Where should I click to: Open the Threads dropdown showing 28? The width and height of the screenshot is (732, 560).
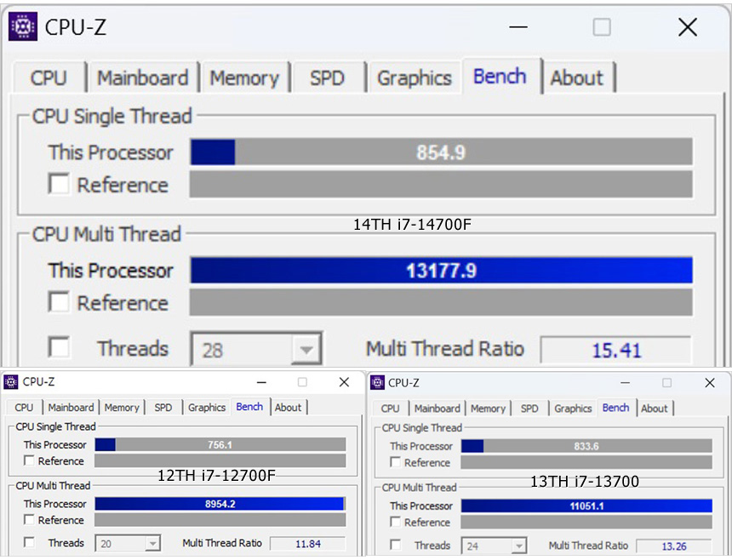[306, 350]
